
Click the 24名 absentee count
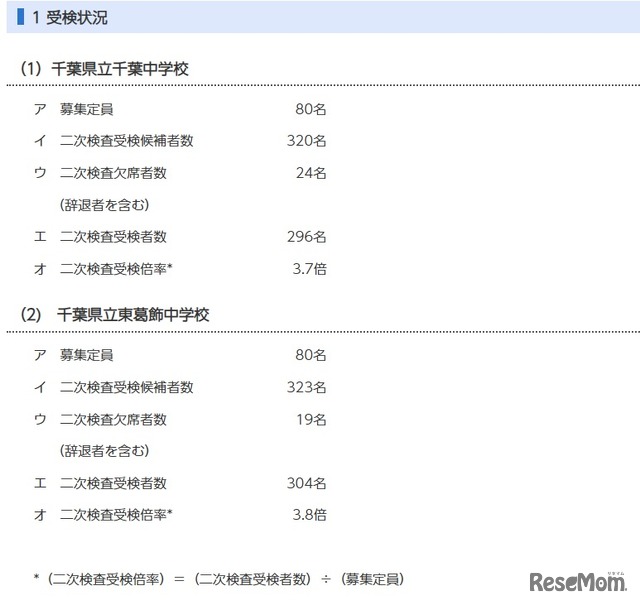click(310, 173)
